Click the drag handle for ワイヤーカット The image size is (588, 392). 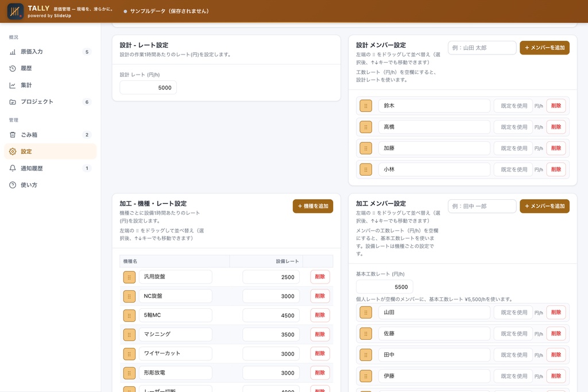129,354
